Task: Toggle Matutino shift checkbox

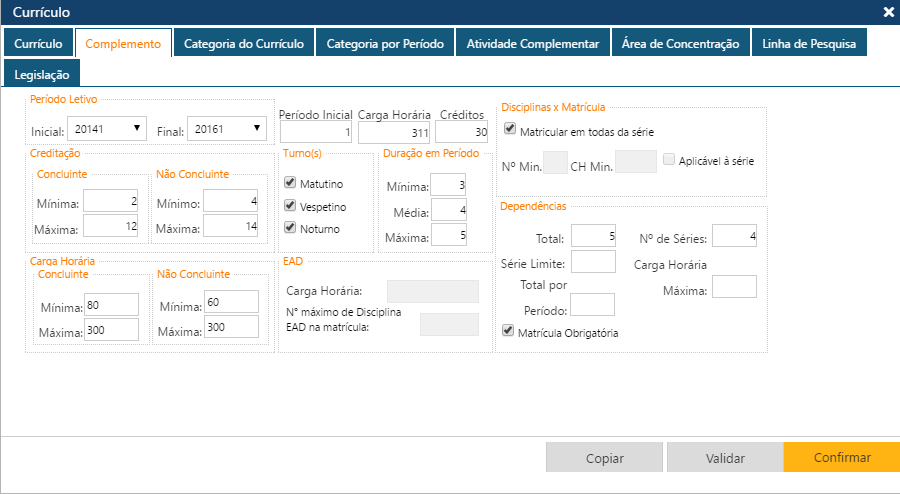Action: 291,184
